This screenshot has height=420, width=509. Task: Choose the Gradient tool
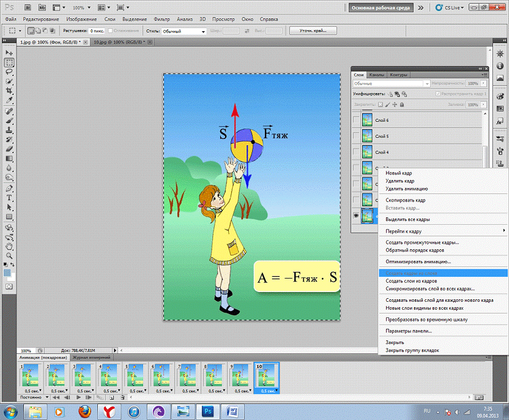pyautogui.click(x=9, y=158)
